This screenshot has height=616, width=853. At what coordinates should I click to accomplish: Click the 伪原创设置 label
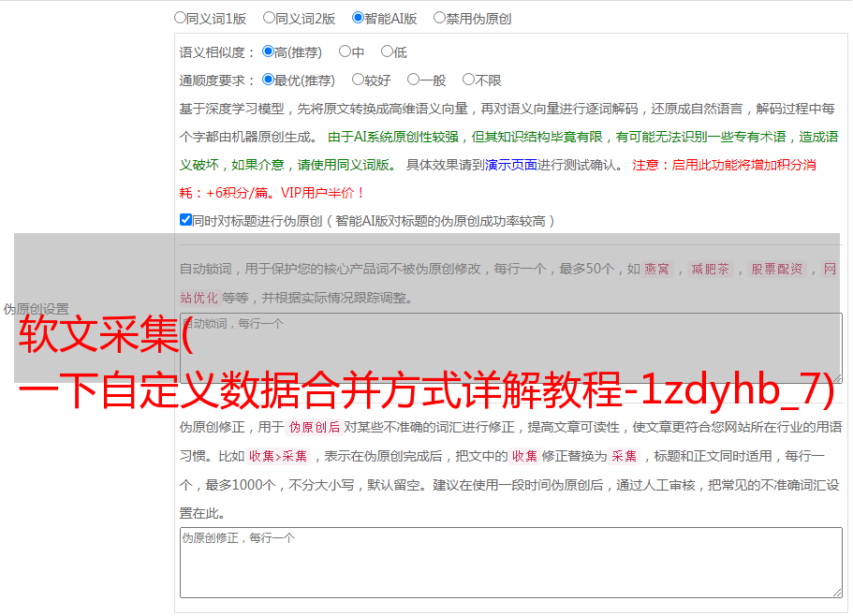tap(36, 309)
